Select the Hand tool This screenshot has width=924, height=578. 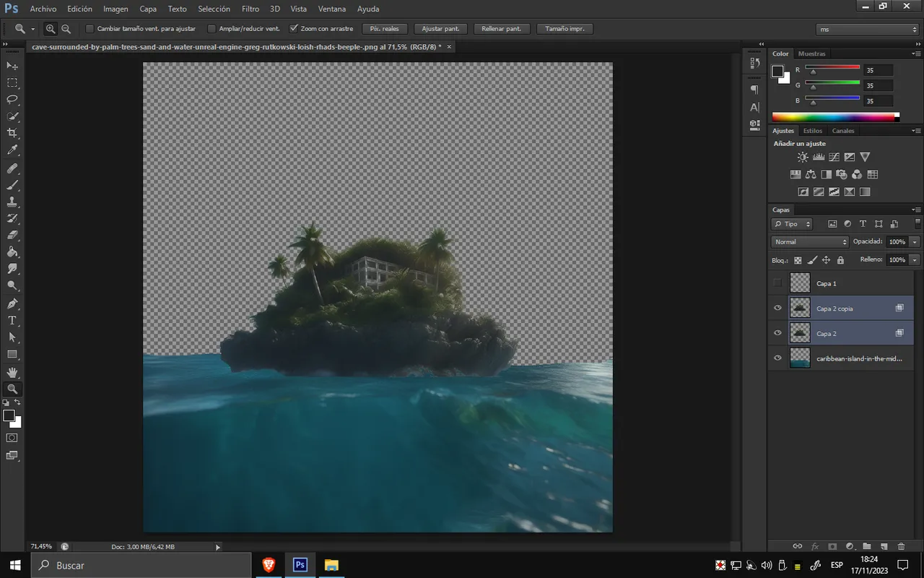coord(12,372)
